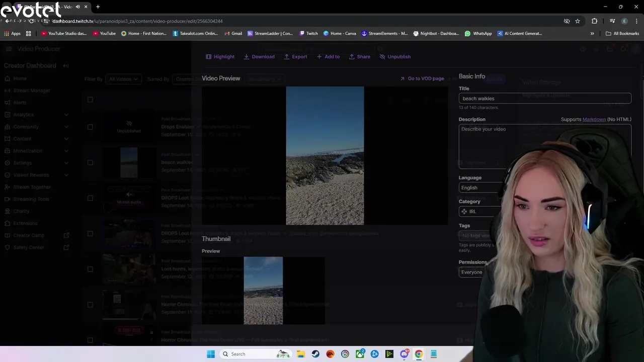Open the Export option
The height and width of the screenshot is (362, 644).
[x=295, y=57]
